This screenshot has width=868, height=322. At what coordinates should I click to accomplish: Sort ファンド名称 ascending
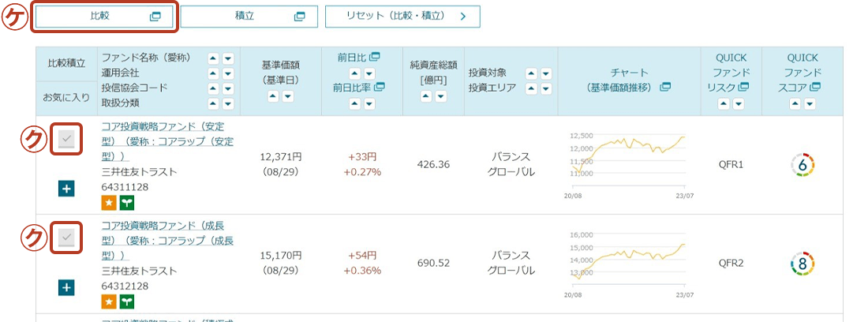(x=214, y=58)
